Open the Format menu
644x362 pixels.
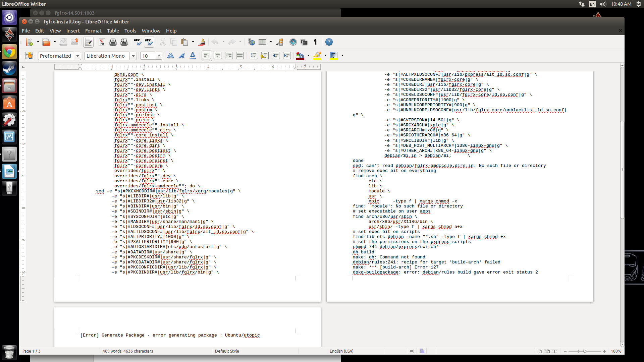pos(93,31)
